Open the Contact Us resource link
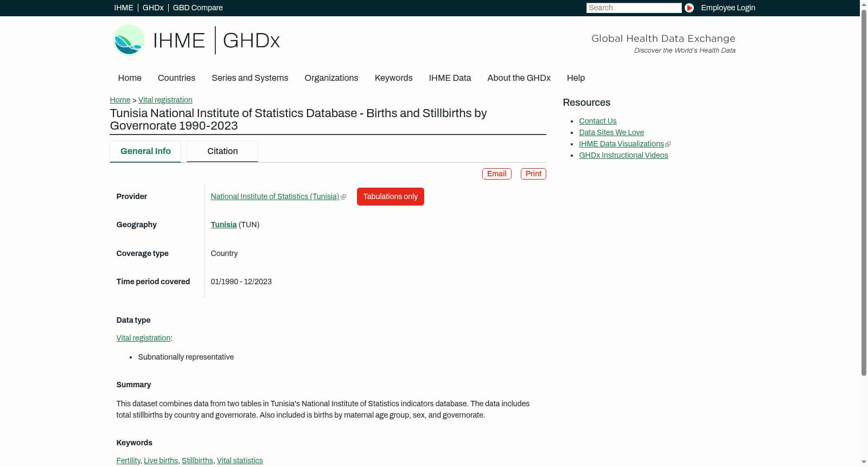 click(x=598, y=121)
